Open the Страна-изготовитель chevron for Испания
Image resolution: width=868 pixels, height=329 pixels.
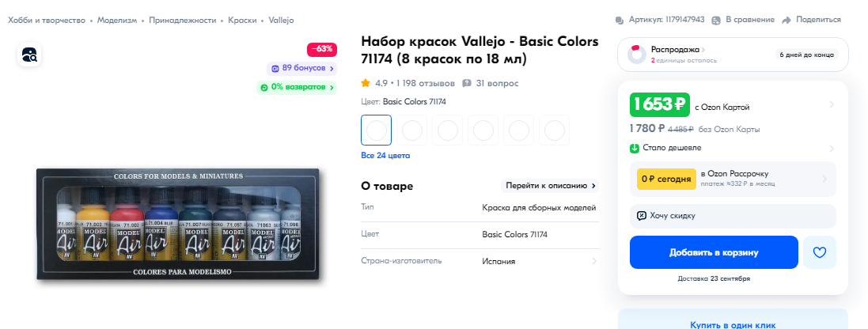click(x=594, y=261)
